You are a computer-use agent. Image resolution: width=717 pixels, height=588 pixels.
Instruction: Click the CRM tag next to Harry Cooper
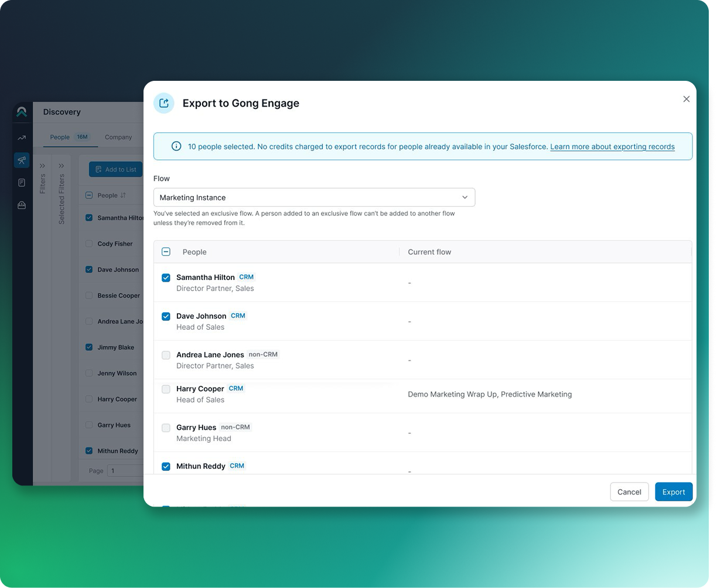(x=236, y=388)
